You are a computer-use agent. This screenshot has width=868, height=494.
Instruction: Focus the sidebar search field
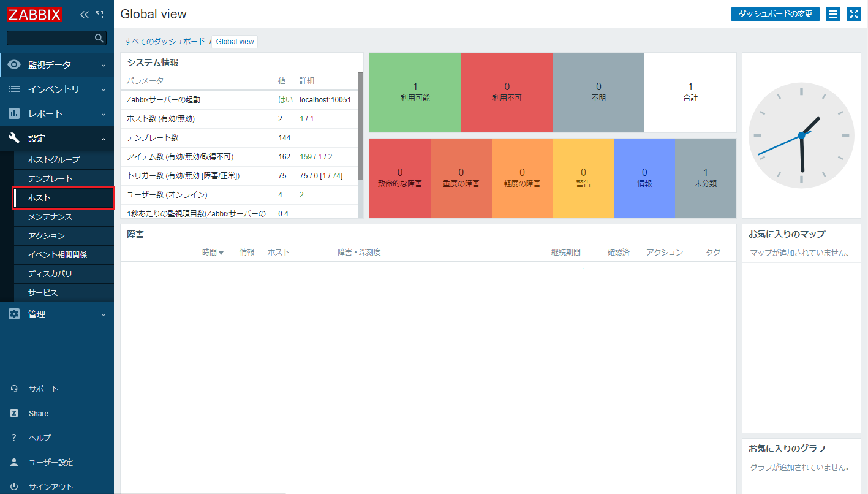[x=56, y=38]
